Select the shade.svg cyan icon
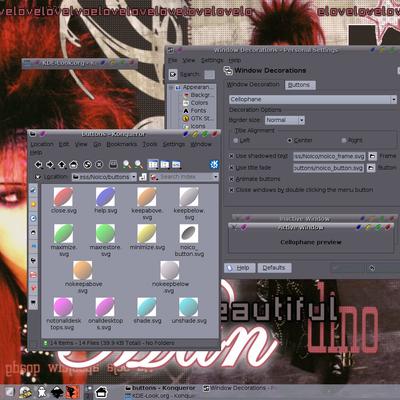This screenshot has width=400, height=400. (147, 311)
